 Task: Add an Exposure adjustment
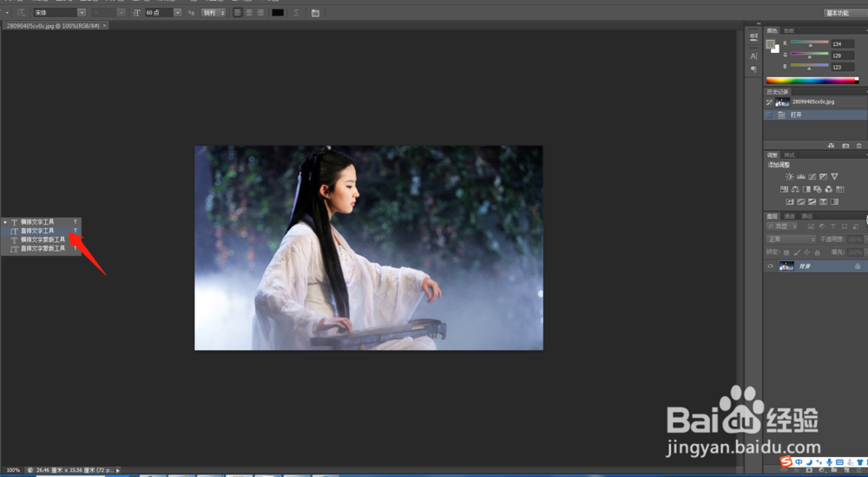[823, 177]
